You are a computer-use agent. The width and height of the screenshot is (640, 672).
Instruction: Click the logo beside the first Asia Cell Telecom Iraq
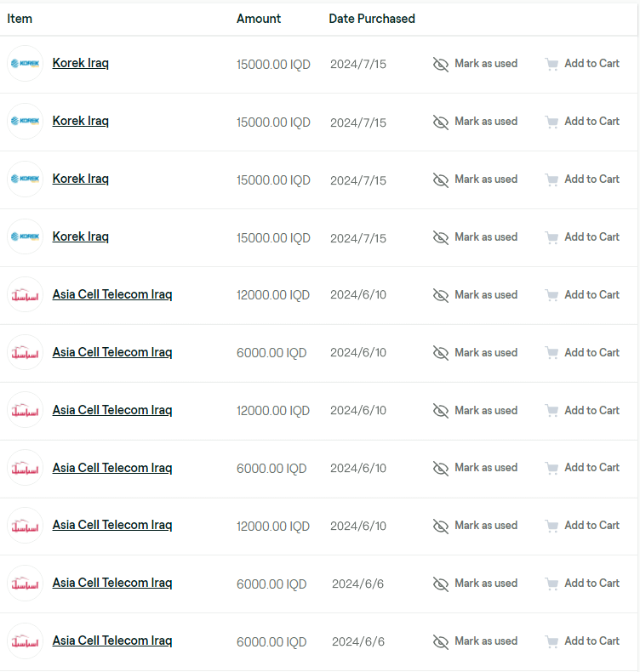pyautogui.click(x=25, y=295)
